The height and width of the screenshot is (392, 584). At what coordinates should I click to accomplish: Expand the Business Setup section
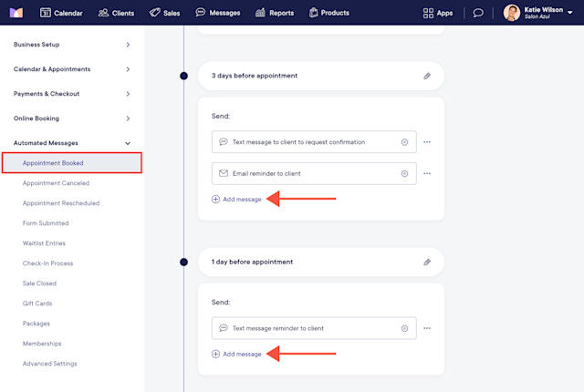[72, 45]
